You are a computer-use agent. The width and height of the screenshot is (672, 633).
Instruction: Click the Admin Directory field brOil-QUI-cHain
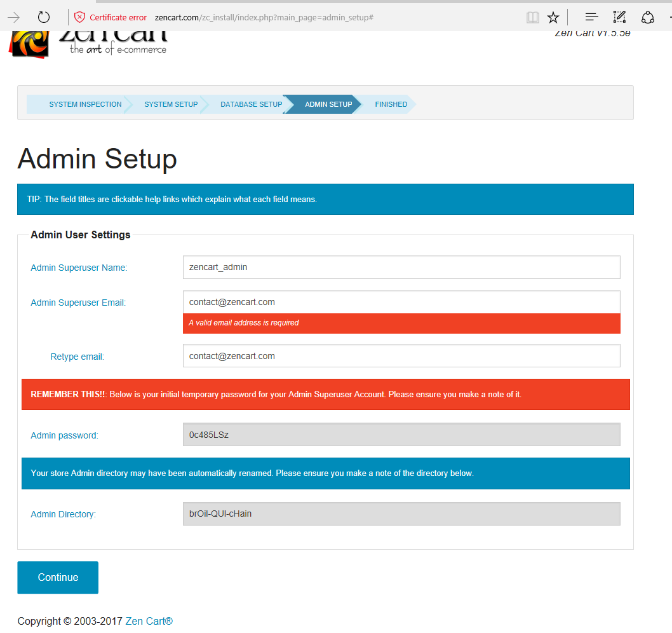tap(401, 514)
